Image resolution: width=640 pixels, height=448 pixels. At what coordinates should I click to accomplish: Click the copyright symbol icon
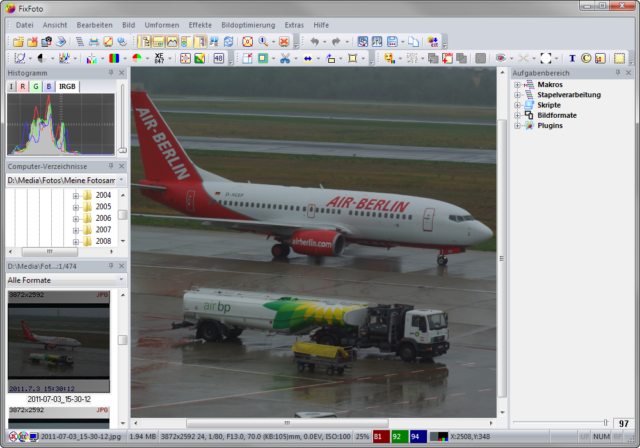[x=586, y=58]
